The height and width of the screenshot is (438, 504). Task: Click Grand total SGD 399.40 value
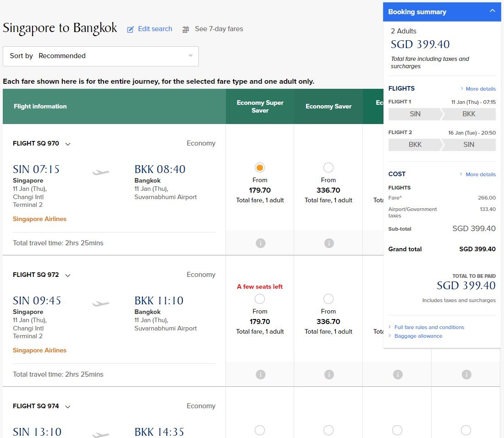477,249
